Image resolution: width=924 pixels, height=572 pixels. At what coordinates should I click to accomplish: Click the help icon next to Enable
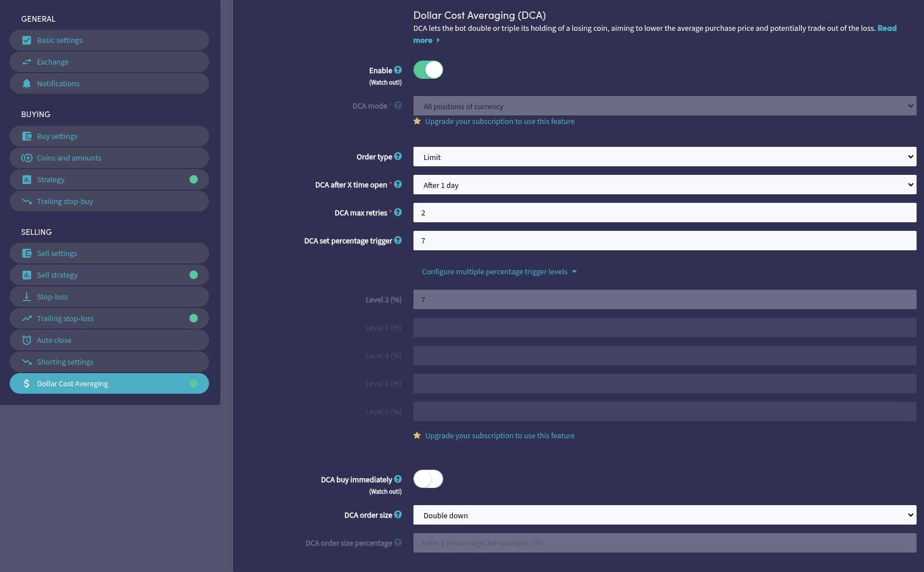[398, 70]
